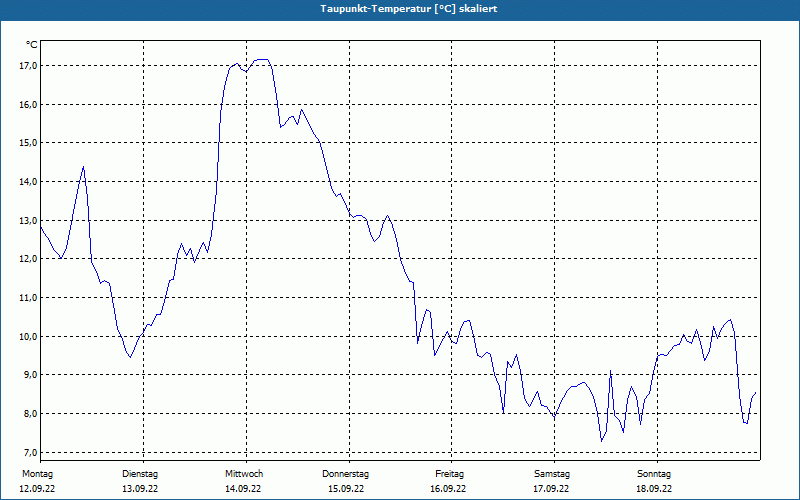
Task: Click the °C unit label
Action: click(31, 45)
